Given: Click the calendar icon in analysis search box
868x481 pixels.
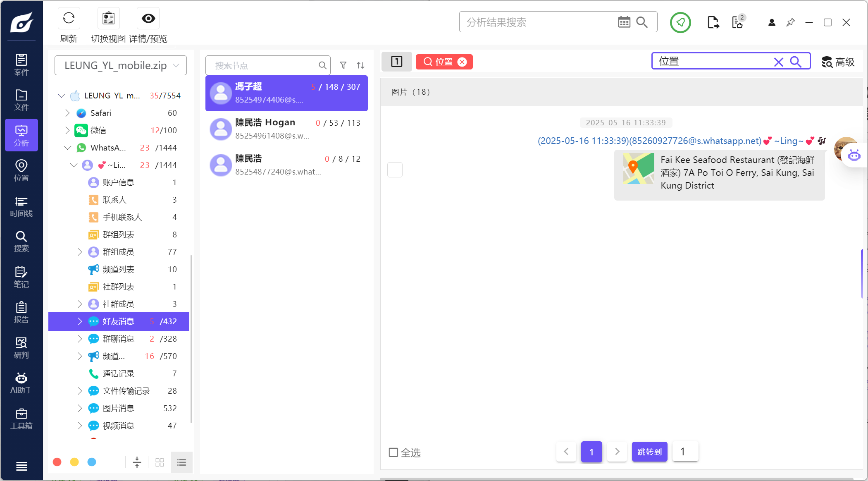Looking at the screenshot, I should pyautogui.click(x=624, y=22).
